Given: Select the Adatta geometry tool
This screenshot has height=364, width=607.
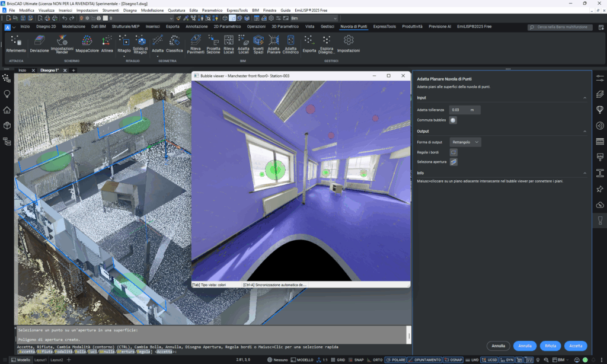Looking at the screenshot, I should click(x=158, y=44).
